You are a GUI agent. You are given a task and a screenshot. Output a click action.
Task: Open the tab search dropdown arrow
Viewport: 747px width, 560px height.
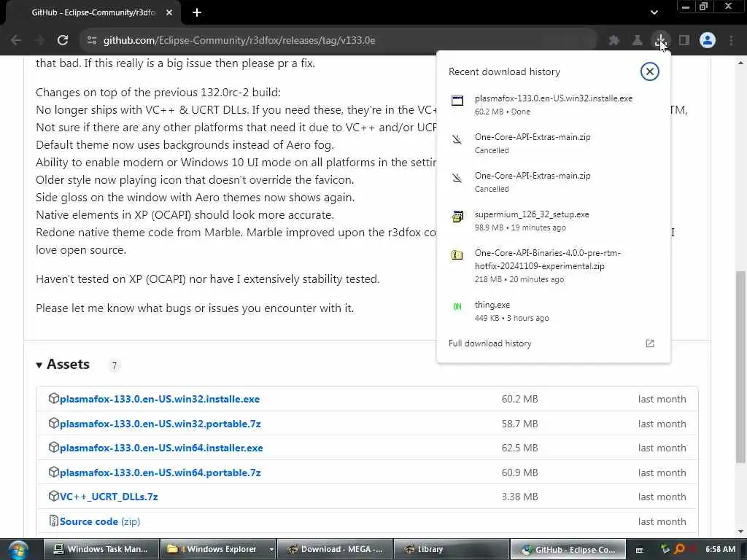click(x=654, y=12)
